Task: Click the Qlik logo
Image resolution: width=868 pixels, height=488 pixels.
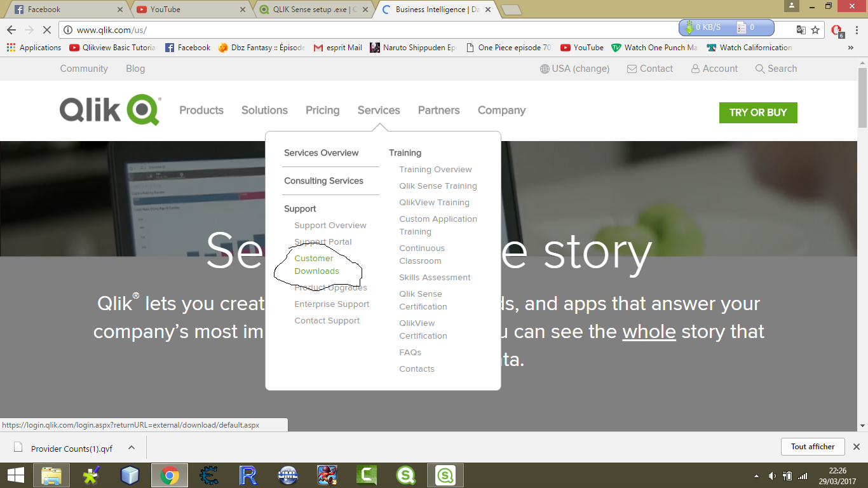Action: pyautogui.click(x=111, y=110)
